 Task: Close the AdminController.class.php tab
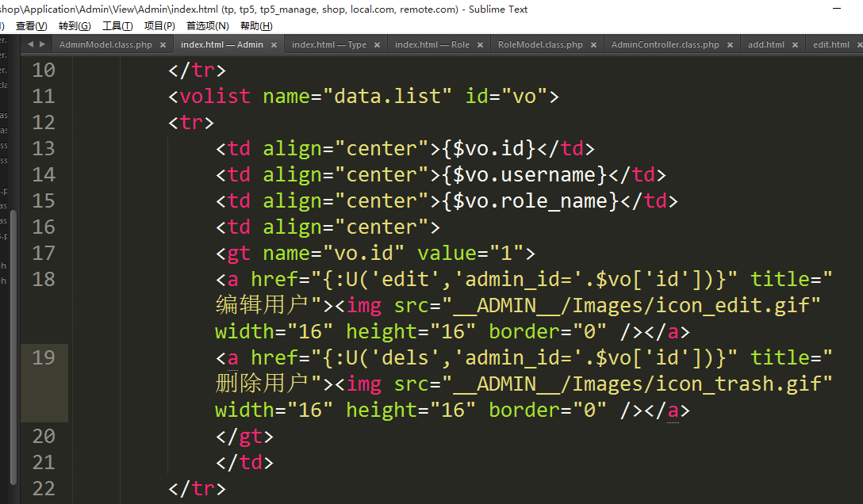[730, 45]
